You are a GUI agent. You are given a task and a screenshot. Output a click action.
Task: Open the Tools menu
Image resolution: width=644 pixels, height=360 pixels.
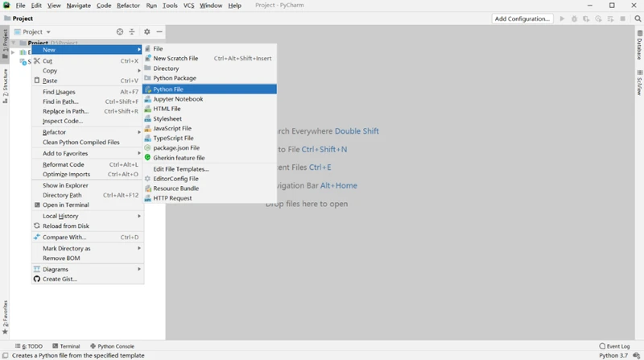click(170, 6)
